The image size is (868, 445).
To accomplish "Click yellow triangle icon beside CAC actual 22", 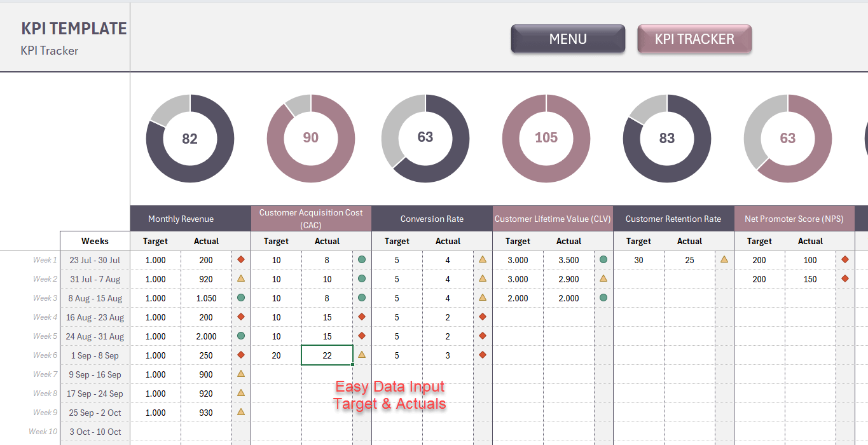I will click(x=362, y=355).
